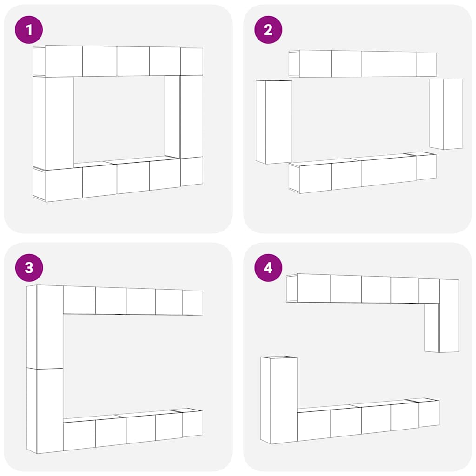The image size is (476, 476).
Task: Click the bottom cabinet row in panel 3
Action: coord(133,429)
